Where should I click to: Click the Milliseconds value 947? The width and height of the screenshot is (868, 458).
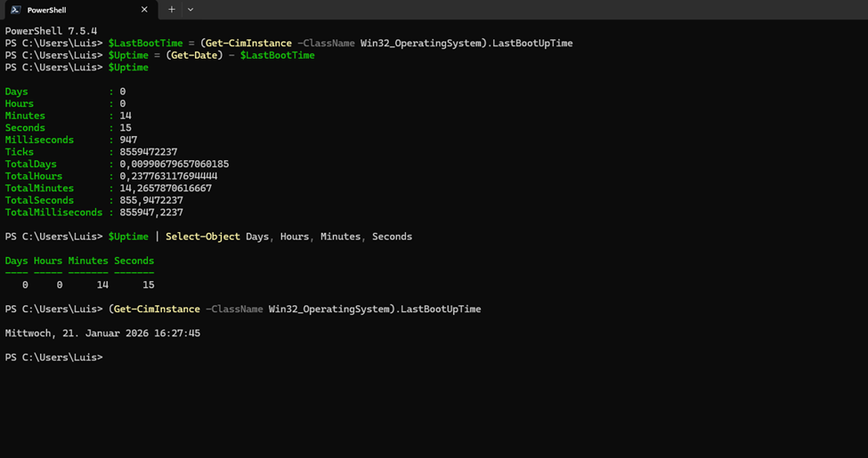tap(128, 141)
